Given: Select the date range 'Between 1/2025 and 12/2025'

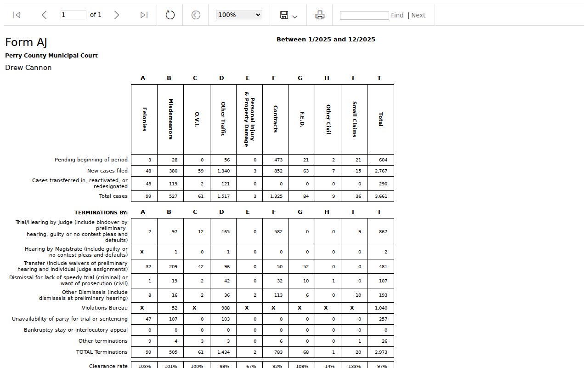Looking at the screenshot, I should [326, 40].
